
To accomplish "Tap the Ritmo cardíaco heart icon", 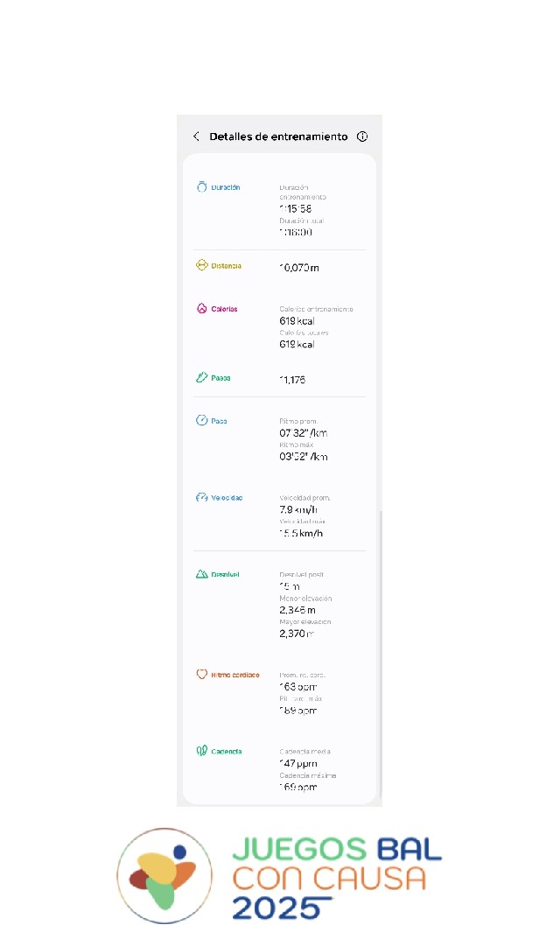I will tap(201, 674).
